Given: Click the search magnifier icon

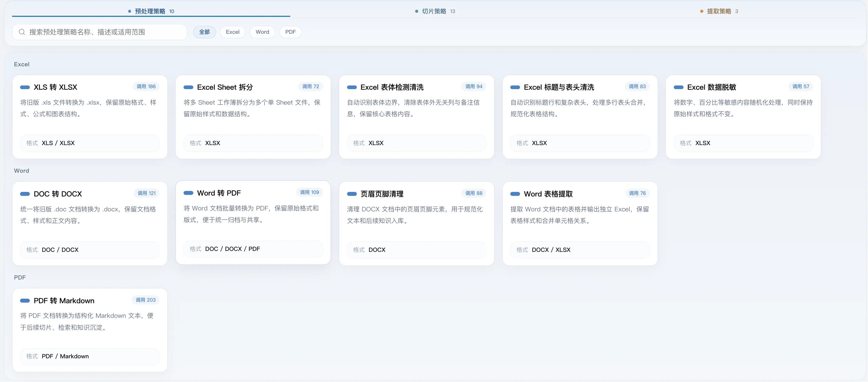Looking at the screenshot, I should [22, 32].
